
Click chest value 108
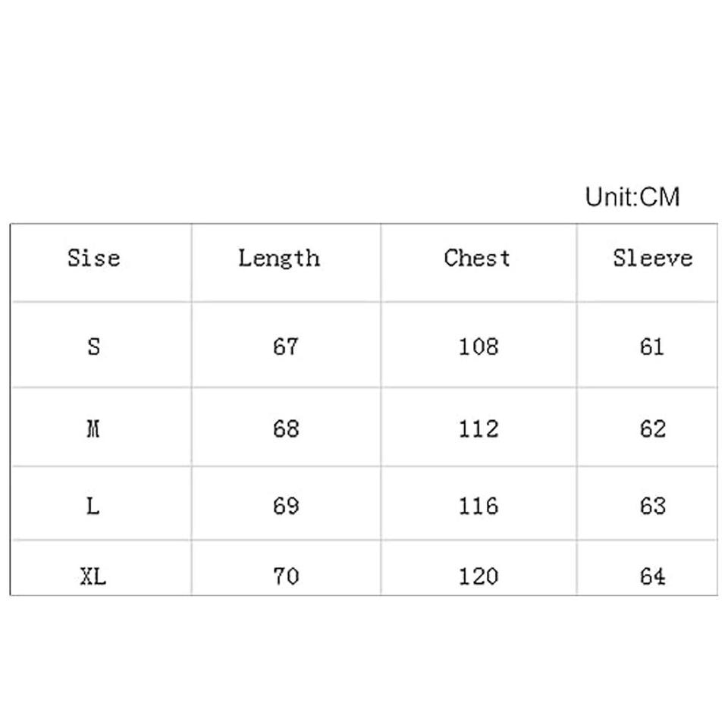479,347
